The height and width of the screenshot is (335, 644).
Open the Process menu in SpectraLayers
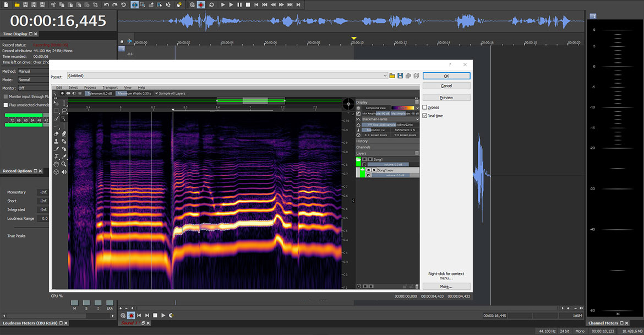[x=90, y=88]
